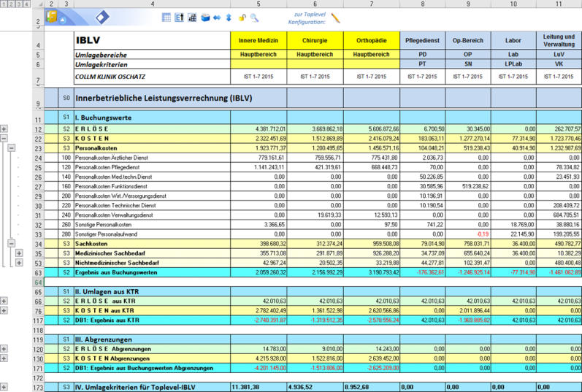Collapse the Sachkosten group
The image size is (582, 392).
coord(12,242)
